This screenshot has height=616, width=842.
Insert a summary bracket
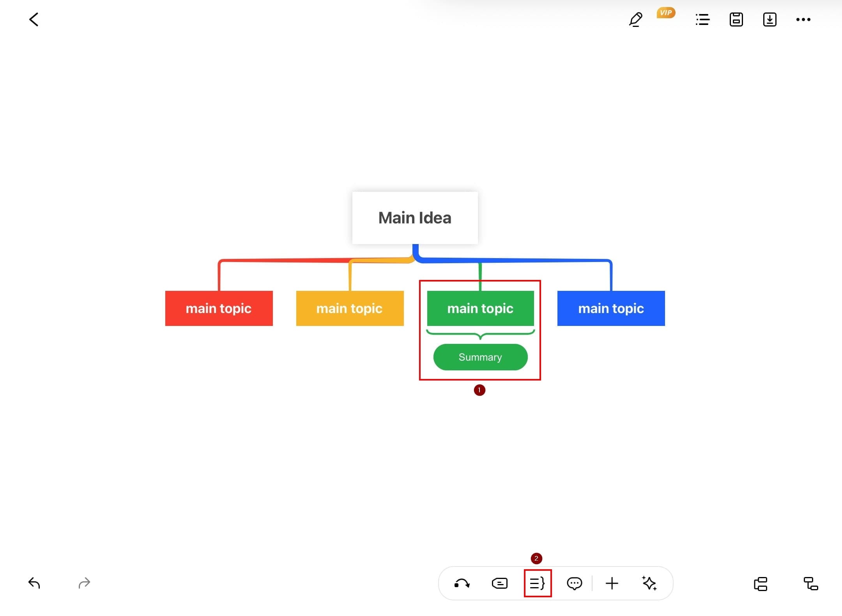click(x=537, y=583)
